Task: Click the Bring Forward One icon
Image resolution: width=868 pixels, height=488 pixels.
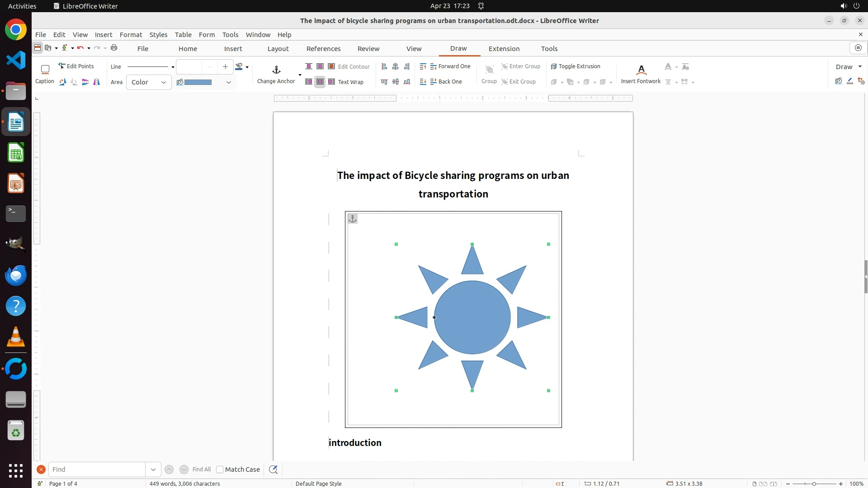Action: (450, 66)
